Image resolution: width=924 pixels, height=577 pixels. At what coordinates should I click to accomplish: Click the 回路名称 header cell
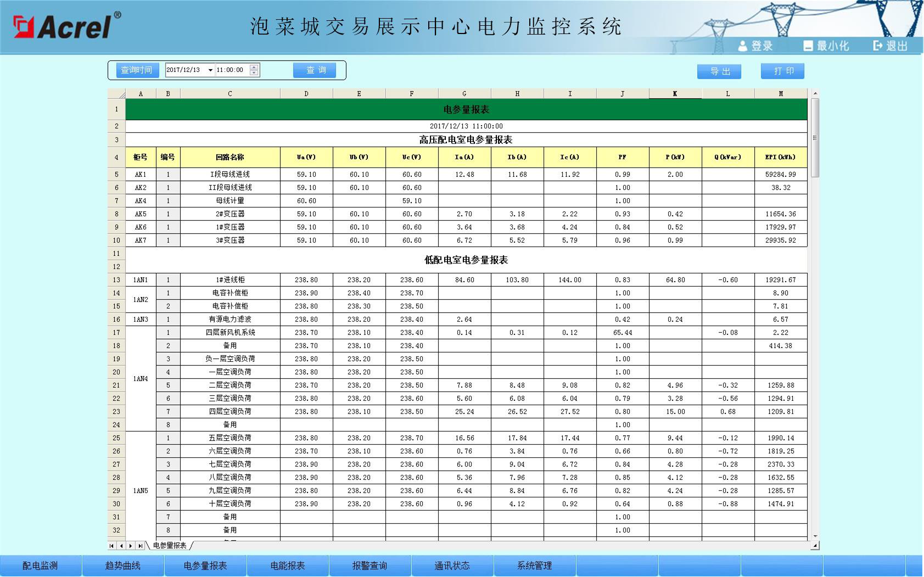pyautogui.click(x=230, y=157)
